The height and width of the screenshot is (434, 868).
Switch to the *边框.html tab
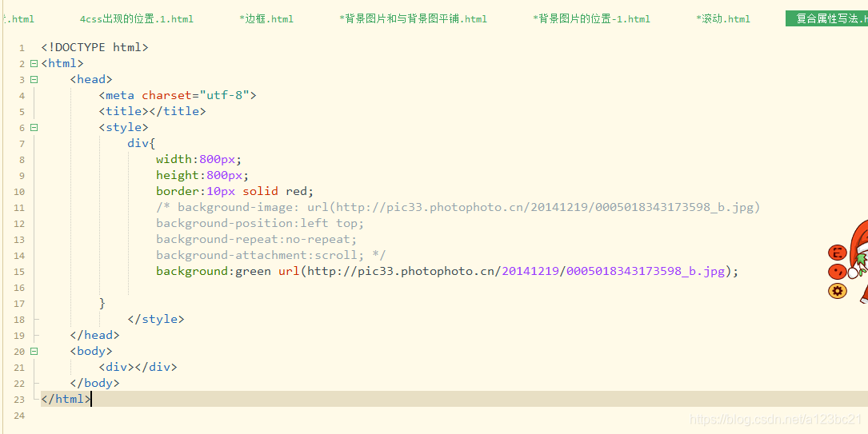pyautogui.click(x=266, y=19)
